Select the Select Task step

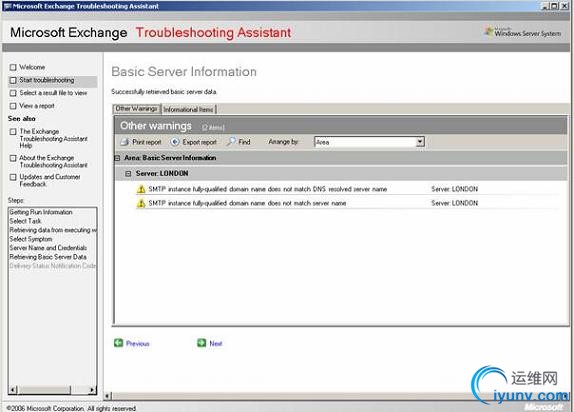25,221
